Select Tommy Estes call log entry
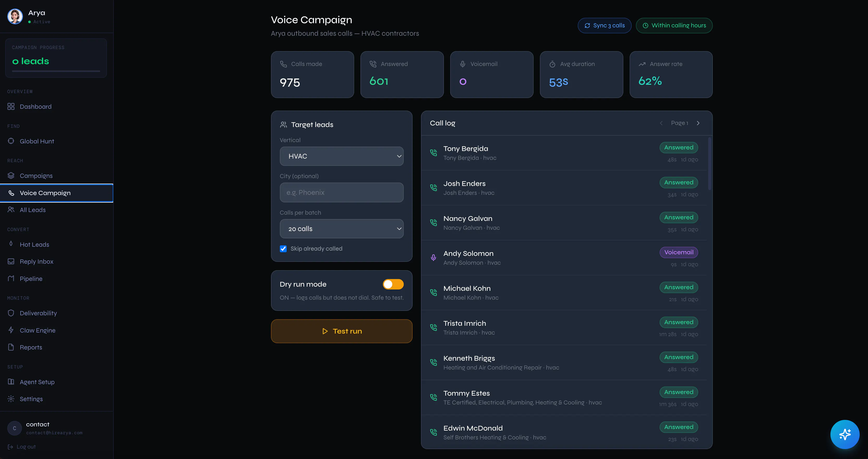This screenshot has height=459, width=868. tap(564, 398)
